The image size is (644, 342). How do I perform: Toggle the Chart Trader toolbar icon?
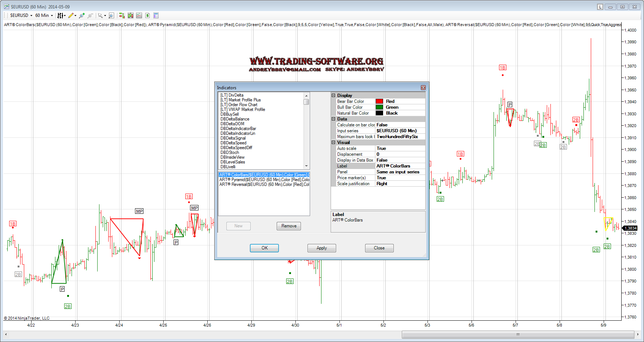tap(122, 15)
